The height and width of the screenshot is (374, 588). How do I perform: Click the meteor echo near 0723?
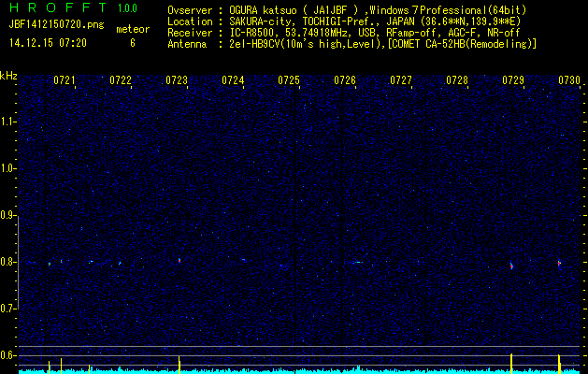pyautogui.click(x=179, y=260)
